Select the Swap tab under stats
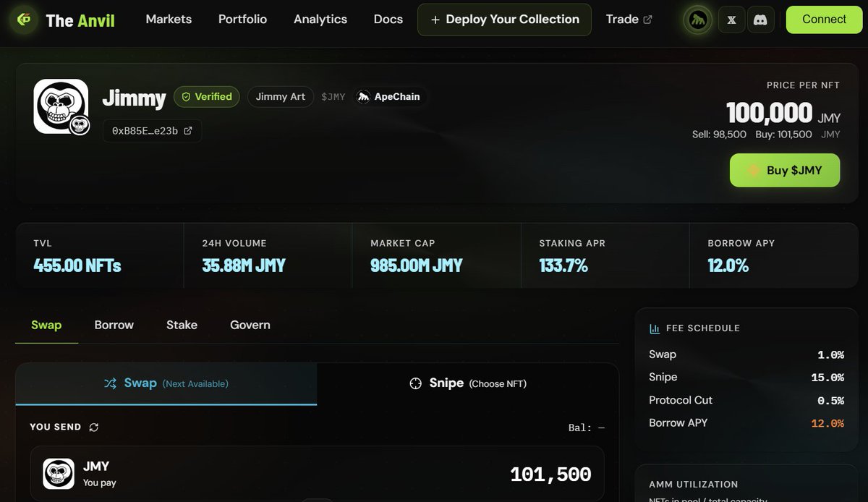Image resolution: width=868 pixels, height=502 pixels. 46,325
